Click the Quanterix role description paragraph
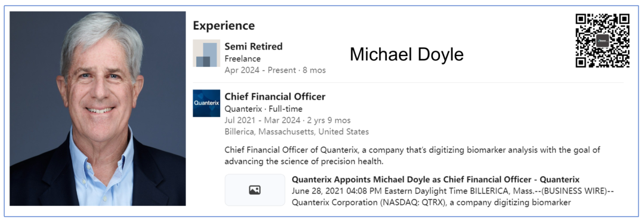 pyautogui.click(x=413, y=156)
